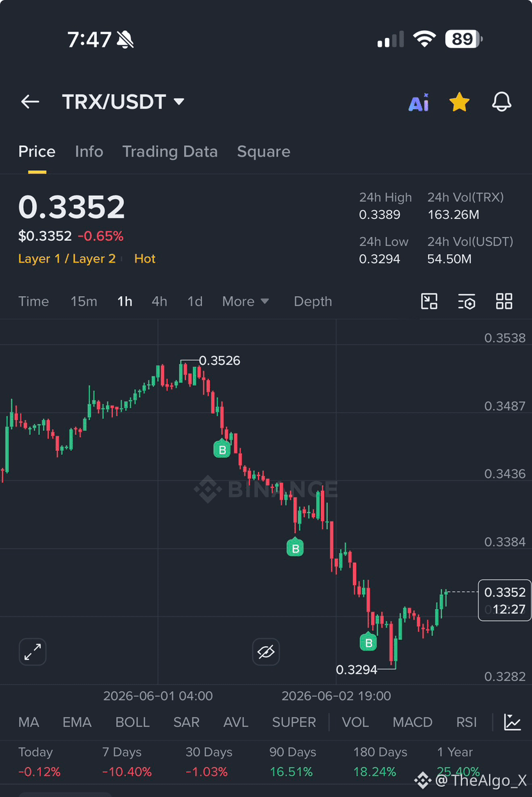Tap the battery indicator showing 89
Viewport: 532px width, 797px height.
463,40
